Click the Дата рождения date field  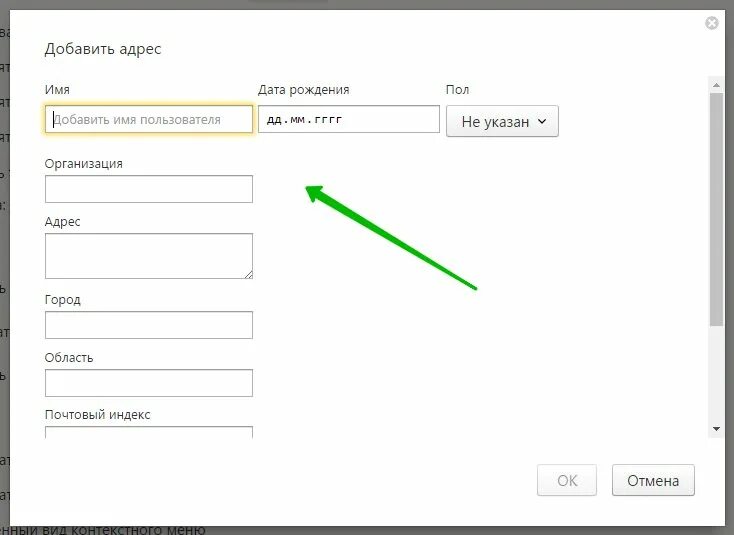349,119
